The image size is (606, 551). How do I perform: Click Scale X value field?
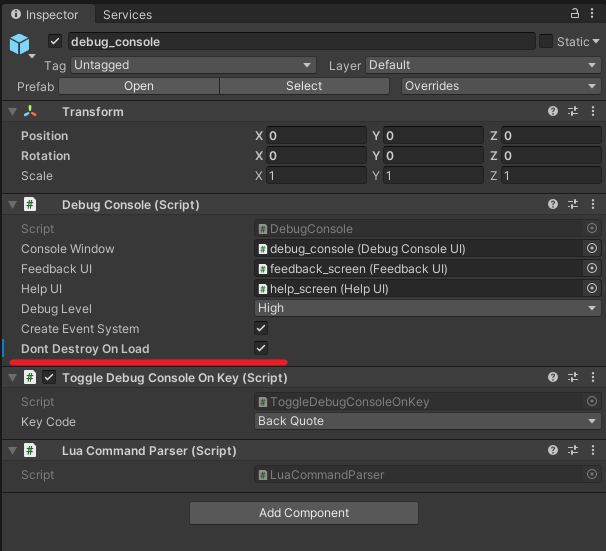[x=316, y=176]
